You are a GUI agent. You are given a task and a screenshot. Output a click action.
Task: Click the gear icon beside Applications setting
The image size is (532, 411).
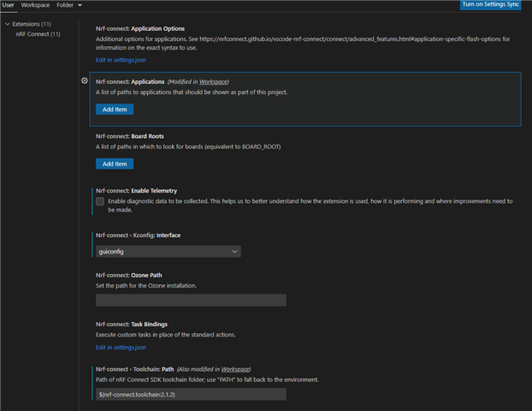click(x=85, y=80)
